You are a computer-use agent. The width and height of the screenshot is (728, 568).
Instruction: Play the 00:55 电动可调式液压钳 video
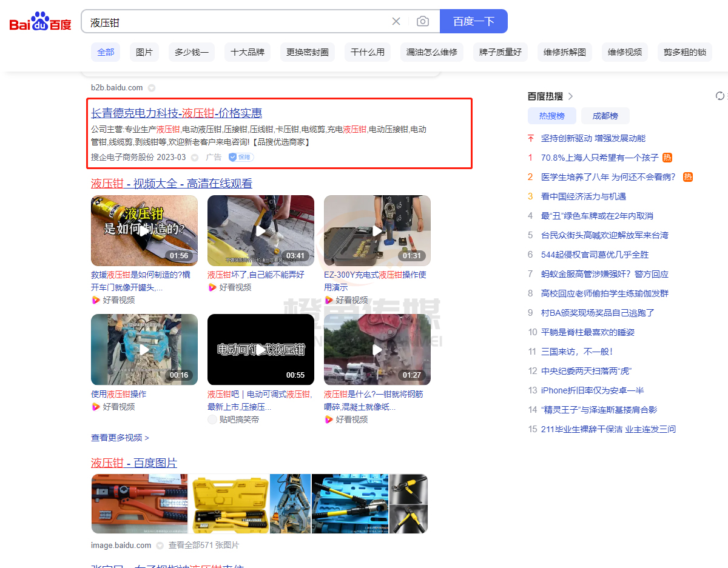coord(261,349)
